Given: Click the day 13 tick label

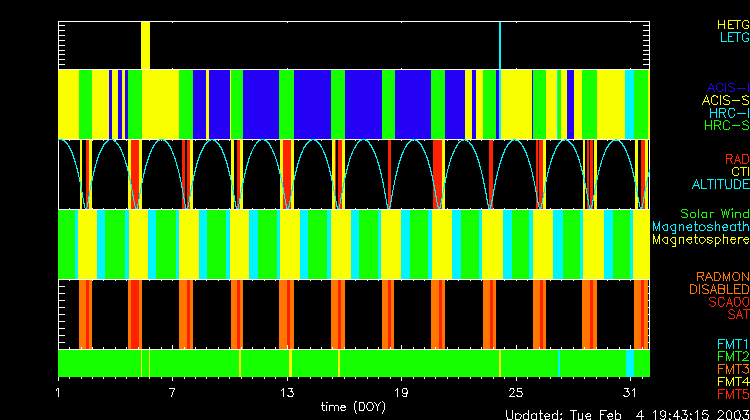Looking at the screenshot, I should click(x=288, y=392).
